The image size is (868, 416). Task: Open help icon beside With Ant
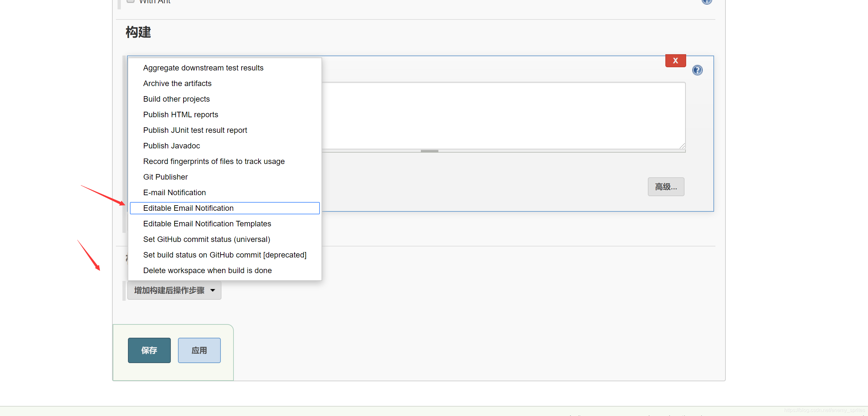pyautogui.click(x=707, y=1)
